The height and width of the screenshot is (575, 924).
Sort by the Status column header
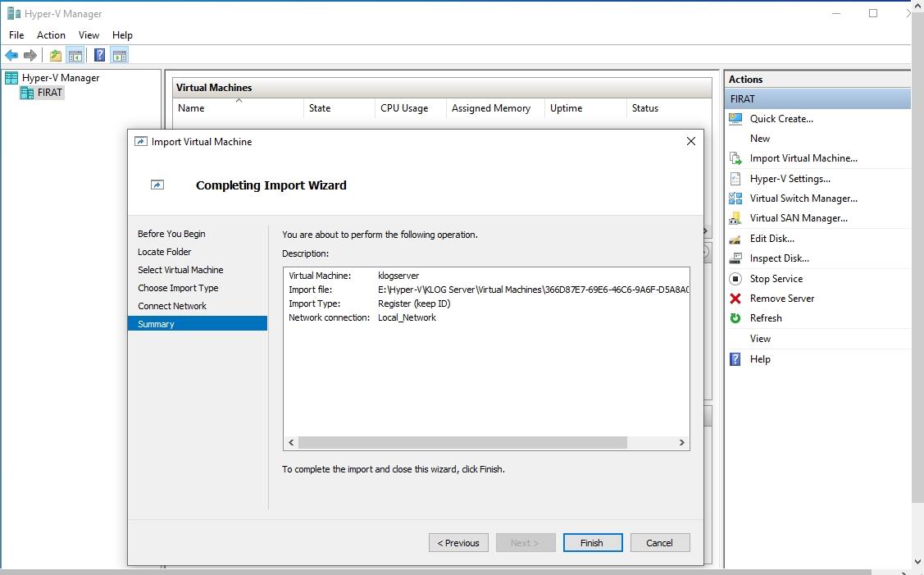[x=669, y=108]
